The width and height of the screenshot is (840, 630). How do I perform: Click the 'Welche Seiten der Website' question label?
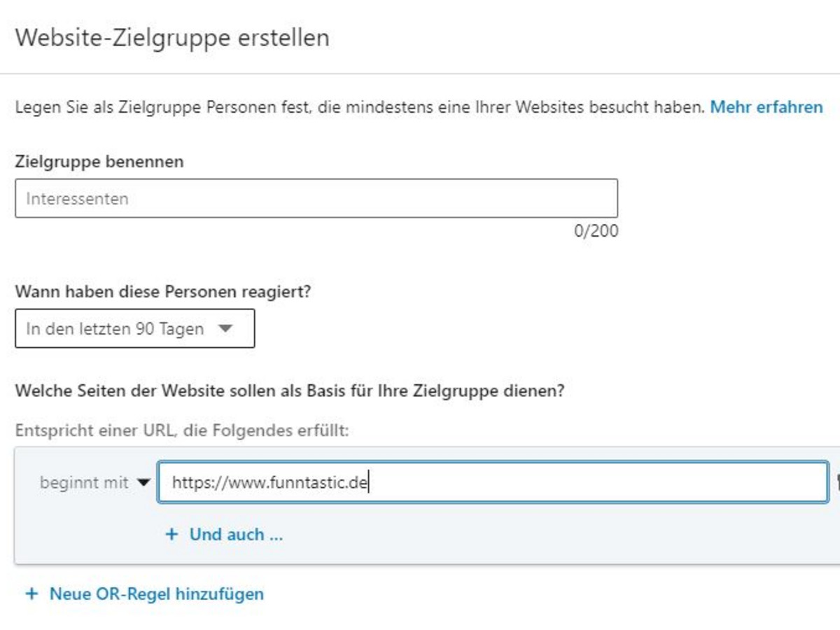289,391
